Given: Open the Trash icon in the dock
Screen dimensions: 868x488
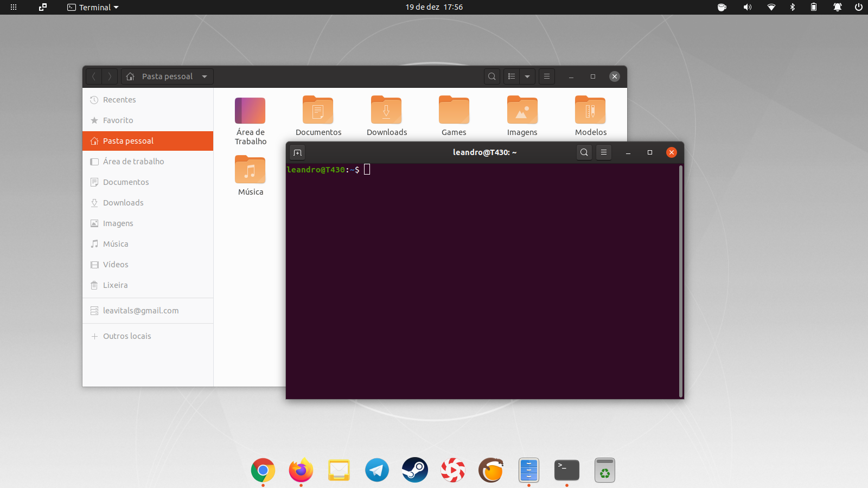Looking at the screenshot, I should coord(605,470).
